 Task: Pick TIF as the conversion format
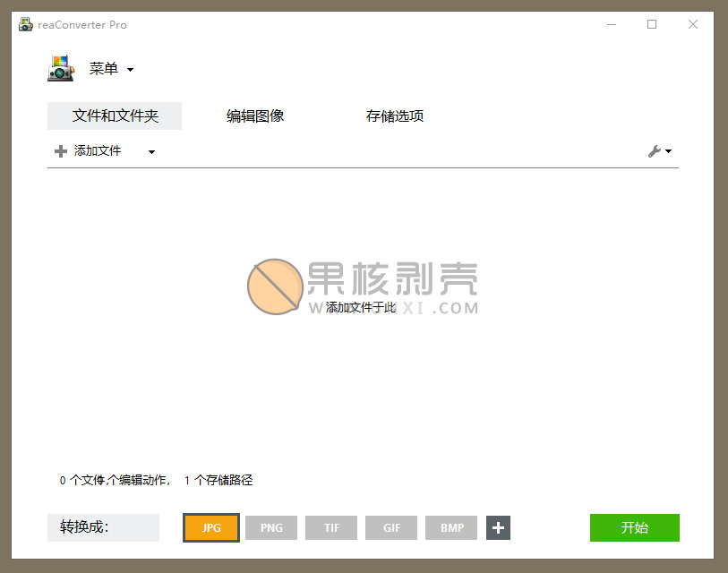click(x=331, y=528)
